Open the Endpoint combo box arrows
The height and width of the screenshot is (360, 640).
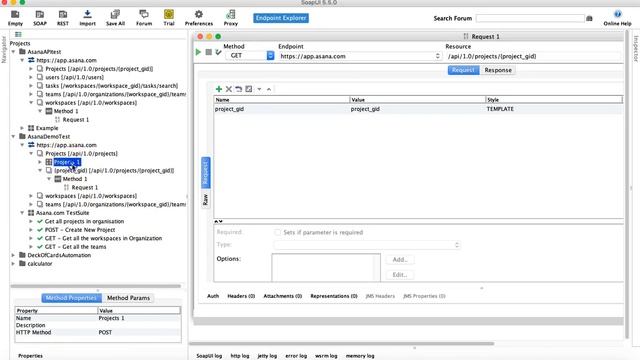[x=438, y=56]
